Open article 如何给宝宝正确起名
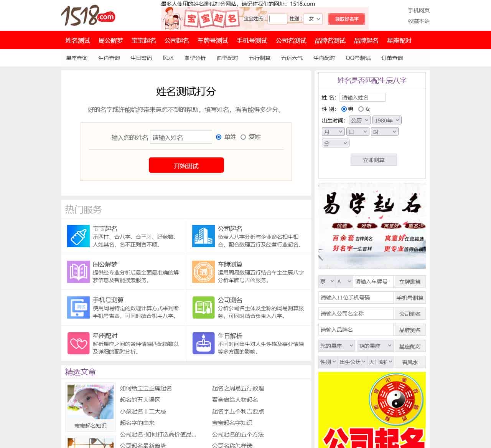 (146, 388)
